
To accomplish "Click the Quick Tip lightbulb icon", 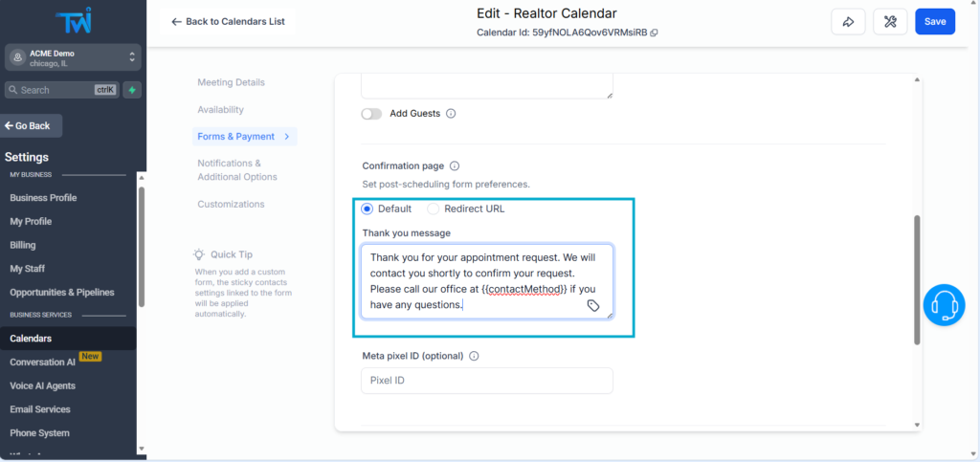I will coord(199,254).
